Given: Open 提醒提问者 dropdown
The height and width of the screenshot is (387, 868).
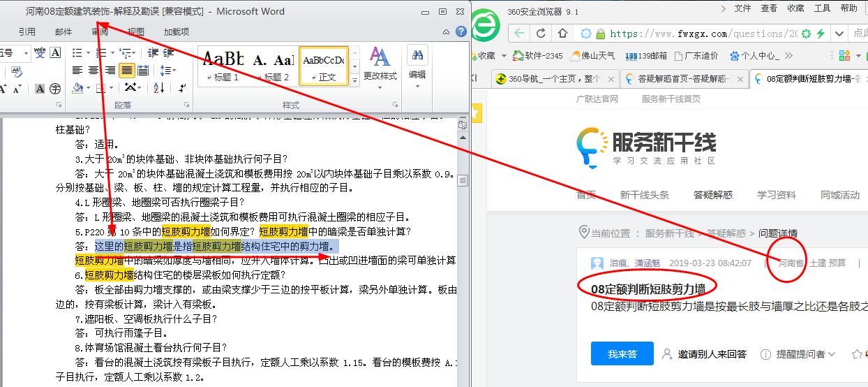Looking at the screenshot, I should click(x=798, y=354).
